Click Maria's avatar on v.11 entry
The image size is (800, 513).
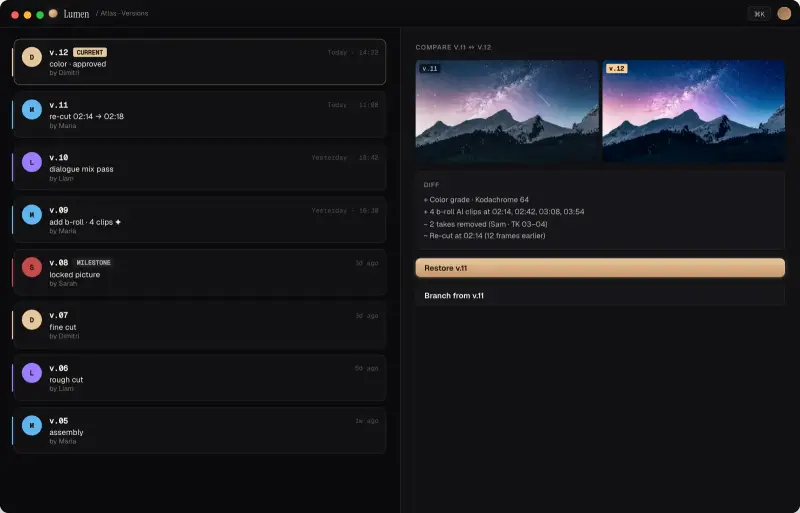[x=32, y=110]
